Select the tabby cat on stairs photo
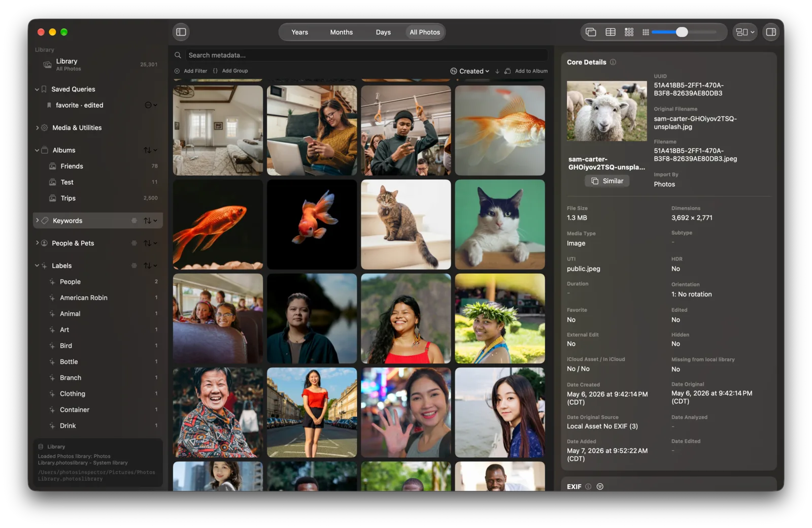Screen dimensions: 812x528 pyautogui.click(x=406, y=224)
